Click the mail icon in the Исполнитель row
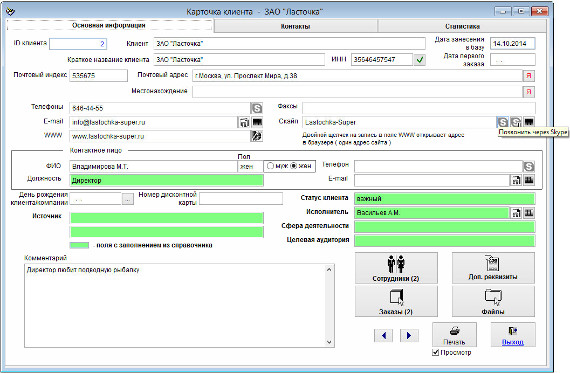 [x=516, y=213]
